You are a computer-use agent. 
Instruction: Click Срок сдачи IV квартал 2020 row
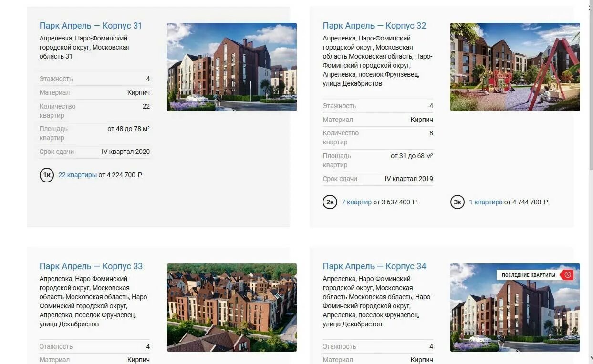point(94,152)
